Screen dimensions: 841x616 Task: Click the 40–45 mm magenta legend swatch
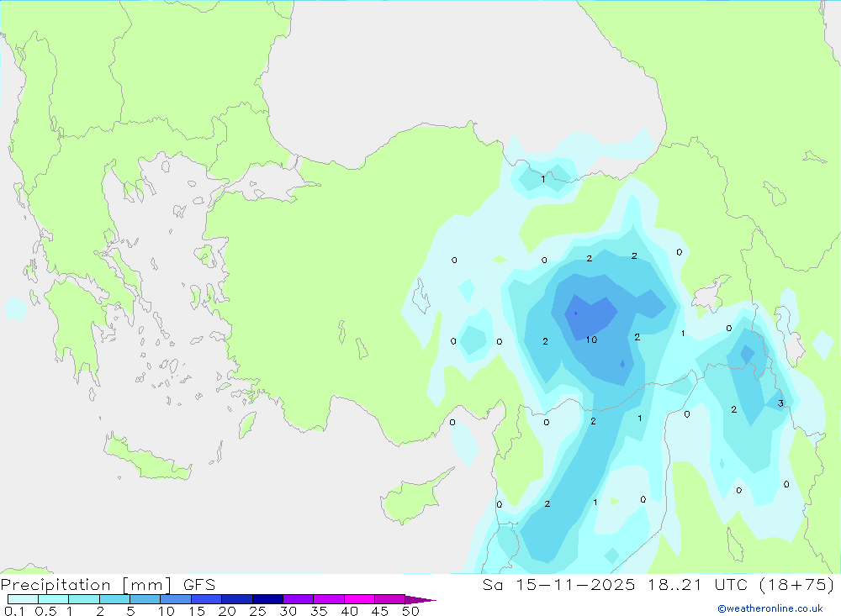[x=359, y=599]
